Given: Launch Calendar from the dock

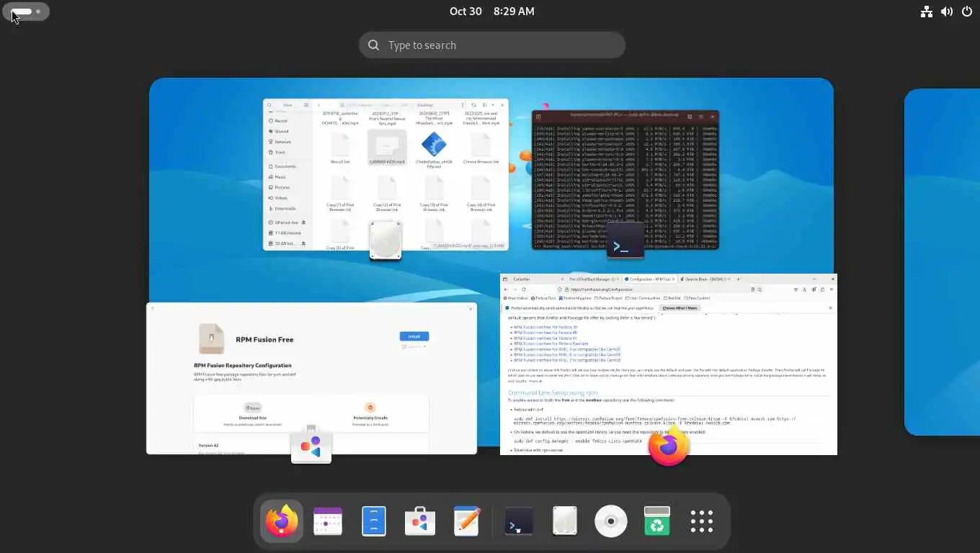Looking at the screenshot, I should coord(328,521).
